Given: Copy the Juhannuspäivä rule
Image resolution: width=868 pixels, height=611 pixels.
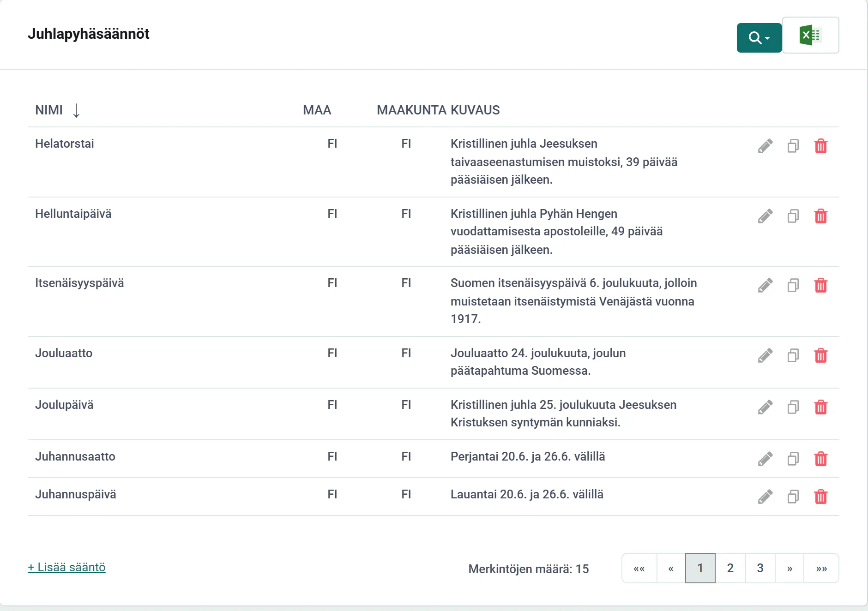Looking at the screenshot, I should tap(793, 497).
